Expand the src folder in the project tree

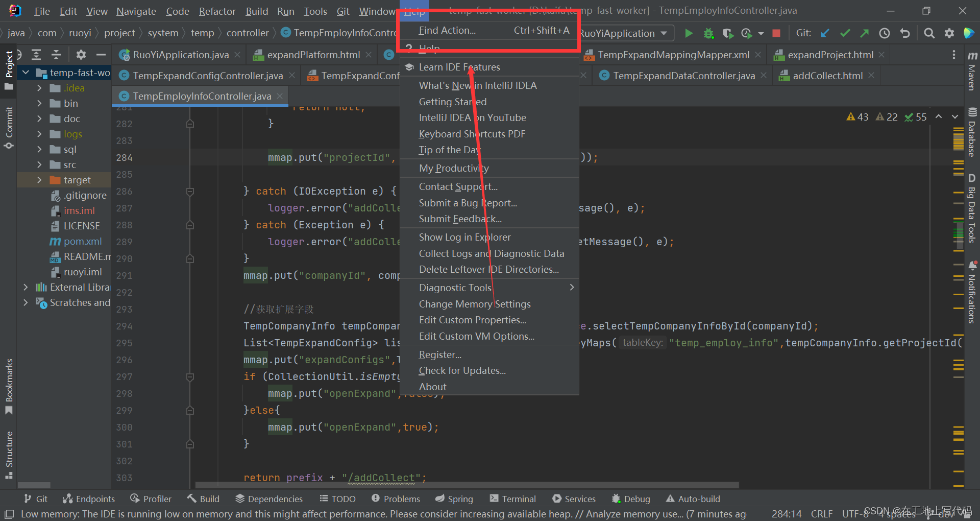40,164
